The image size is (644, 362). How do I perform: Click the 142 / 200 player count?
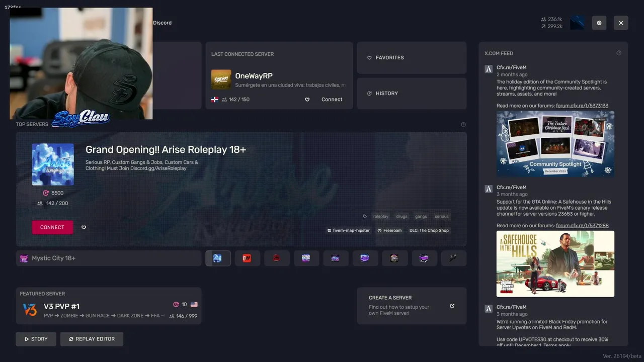53,204
